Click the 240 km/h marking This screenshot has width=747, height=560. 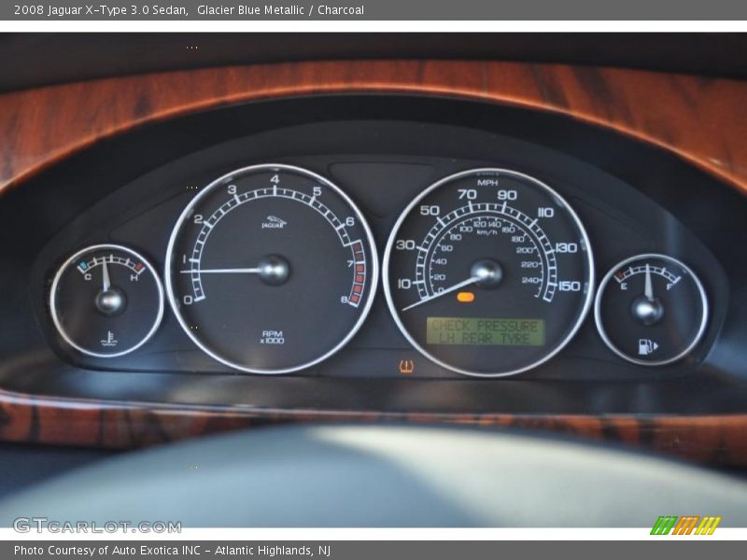pos(529,280)
